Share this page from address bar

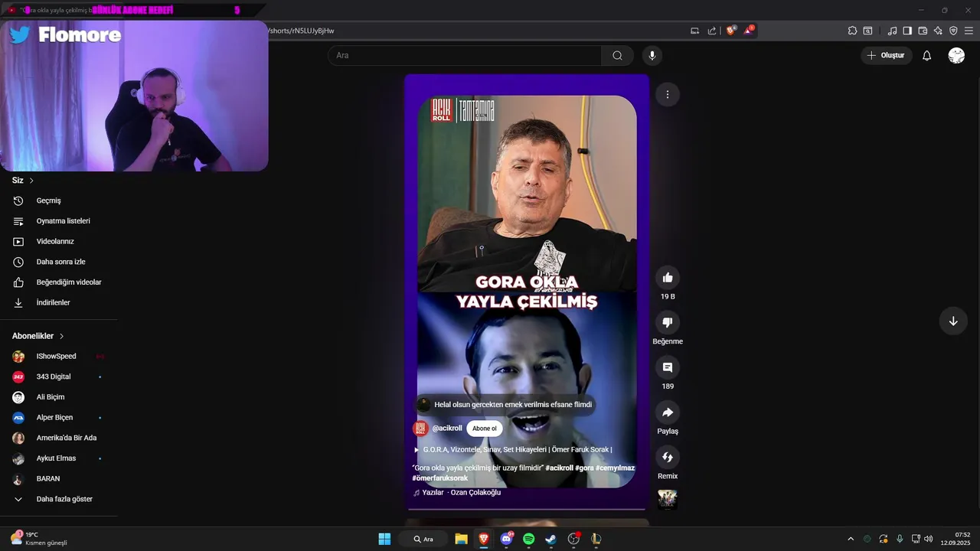click(712, 31)
